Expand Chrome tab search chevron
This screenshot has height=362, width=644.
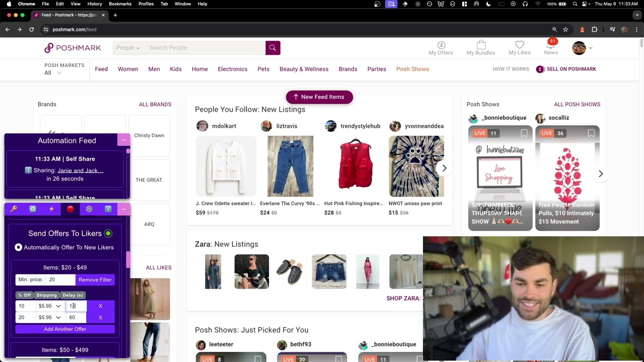pos(636,15)
